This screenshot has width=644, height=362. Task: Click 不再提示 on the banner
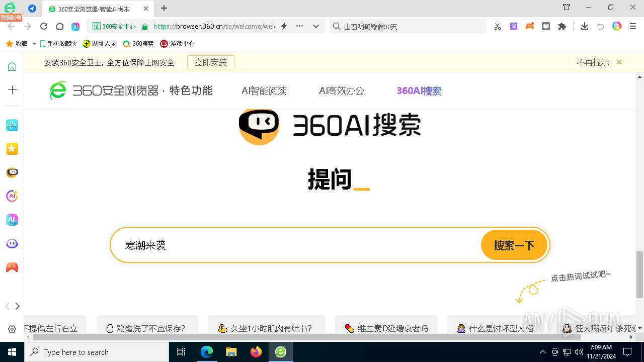point(593,62)
